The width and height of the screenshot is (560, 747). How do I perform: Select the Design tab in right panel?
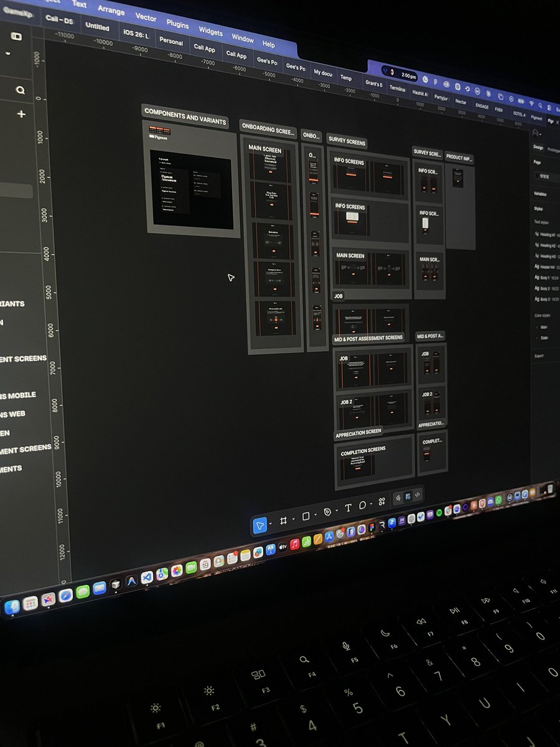538,148
